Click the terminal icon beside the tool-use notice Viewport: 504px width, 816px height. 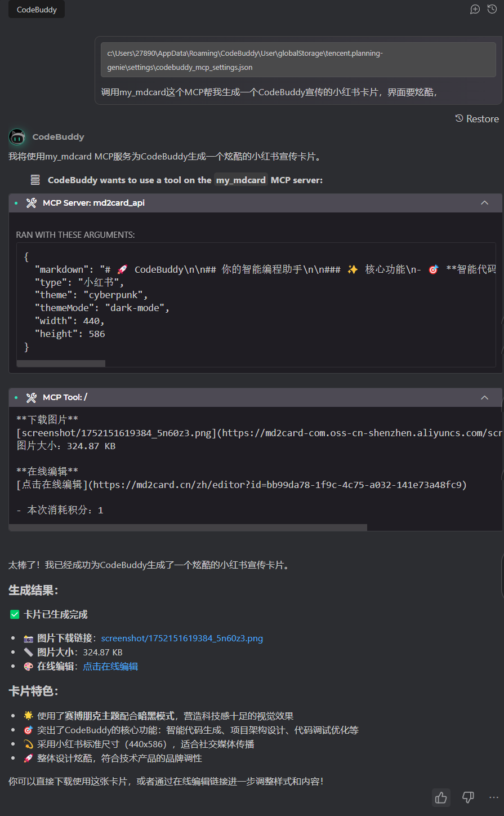point(35,179)
